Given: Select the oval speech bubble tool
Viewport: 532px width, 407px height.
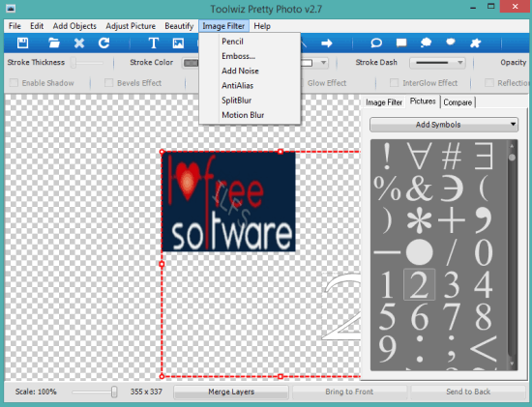Looking at the screenshot, I should point(376,44).
